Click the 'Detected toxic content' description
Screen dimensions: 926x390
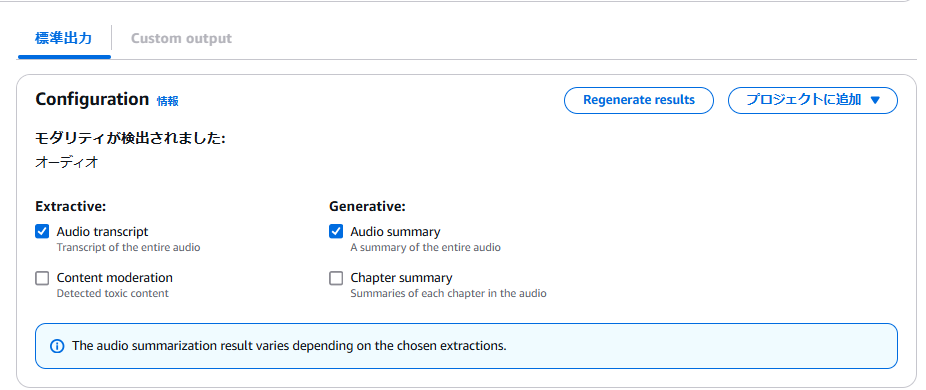pos(113,294)
